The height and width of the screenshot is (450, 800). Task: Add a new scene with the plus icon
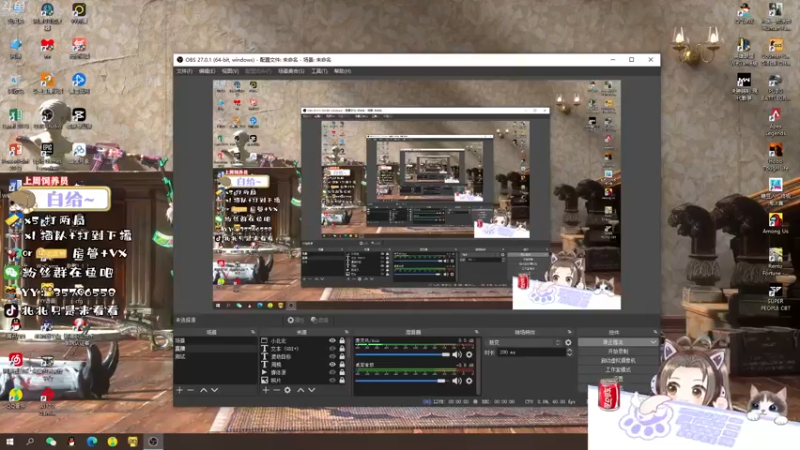pyautogui.click(x=180, y=390)
